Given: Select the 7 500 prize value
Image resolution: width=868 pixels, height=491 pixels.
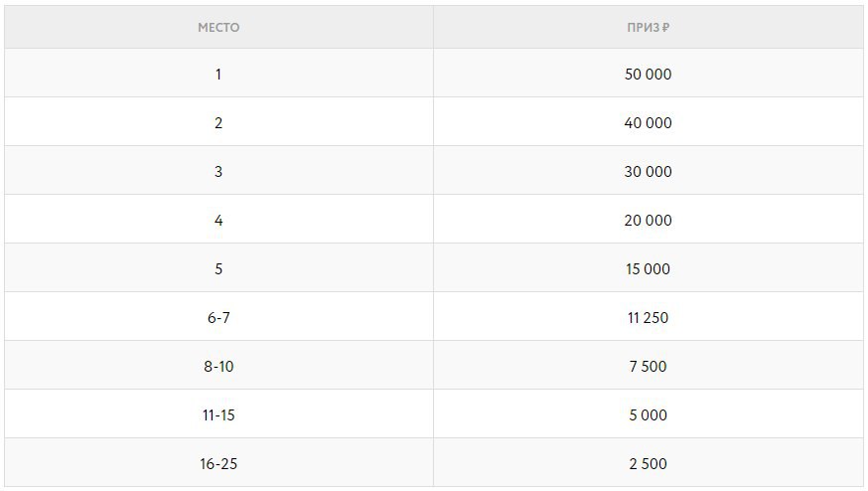Looking at the screenshot, I should [x=648, y=367].
